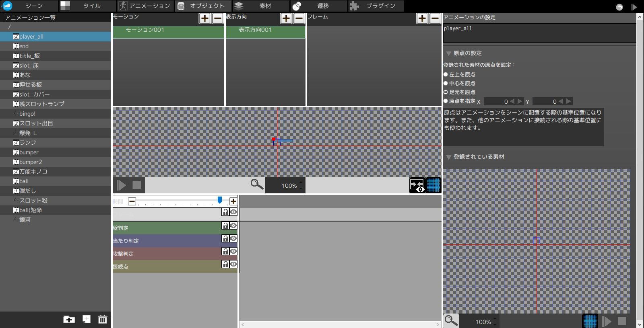Viewport: 644px width, 328px height.
Task: Click the preview zoom magnifier icon
Action: 257,184
